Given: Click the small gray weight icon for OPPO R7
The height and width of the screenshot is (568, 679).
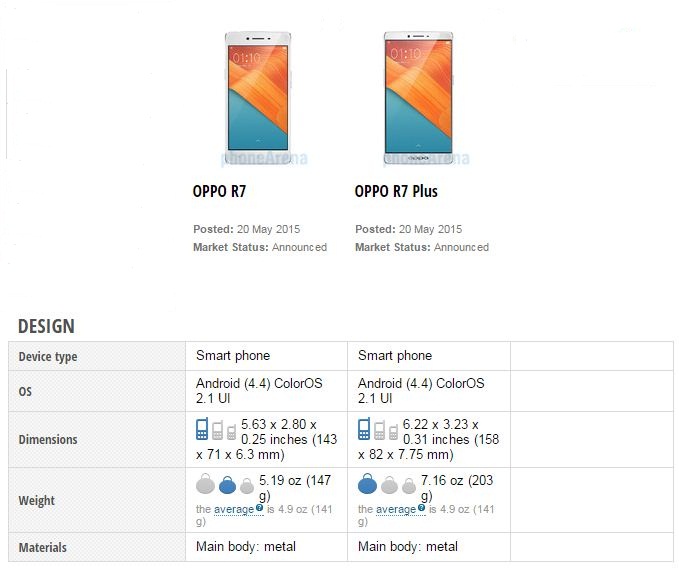Looking at the screenshot, I should (247, 486).
